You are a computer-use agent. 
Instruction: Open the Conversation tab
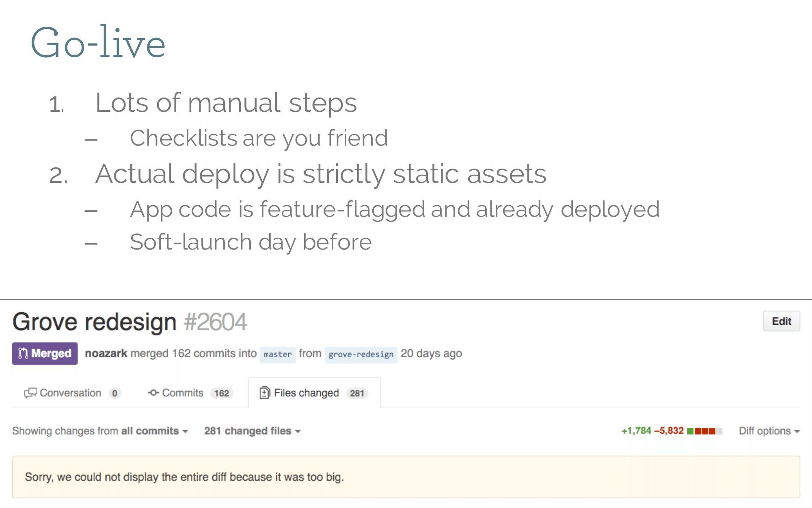click(x=73, y=393)
